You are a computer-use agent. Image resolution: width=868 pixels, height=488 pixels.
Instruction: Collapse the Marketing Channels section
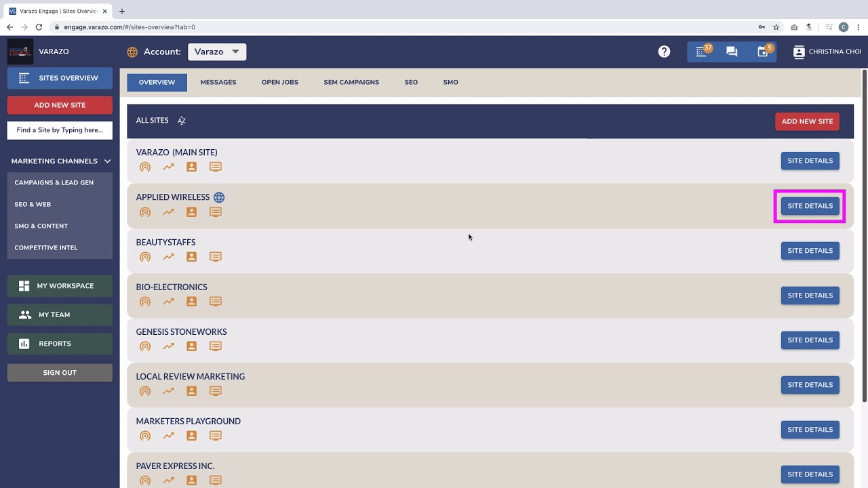[x=107, y=161]
